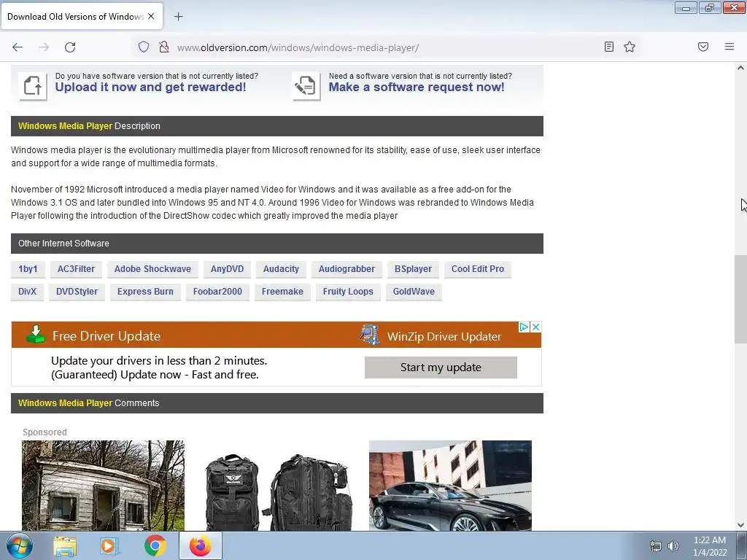Open the Audiograbber link

[x=347, y=269]
